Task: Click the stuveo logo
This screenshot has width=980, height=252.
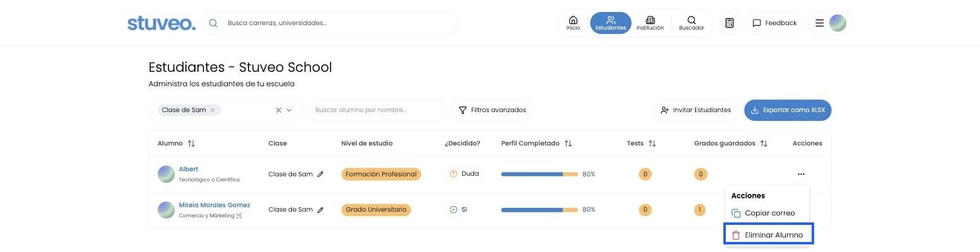Action: (x=161, y=23)
